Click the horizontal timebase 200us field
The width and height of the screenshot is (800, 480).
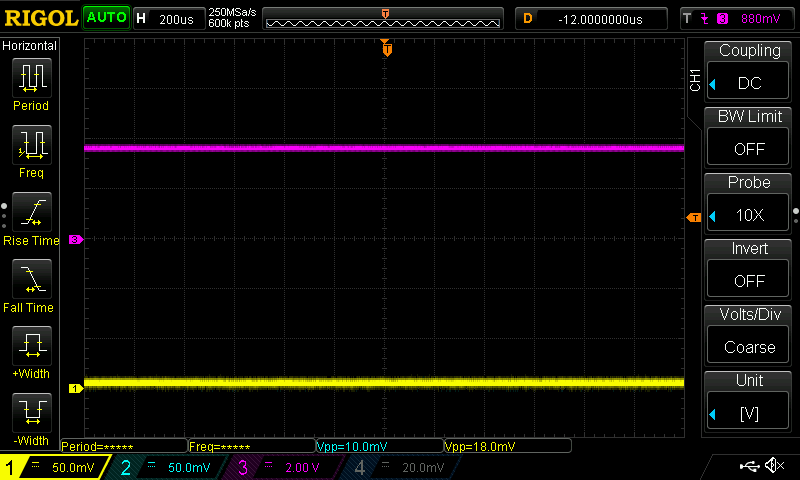coord(169,19)
